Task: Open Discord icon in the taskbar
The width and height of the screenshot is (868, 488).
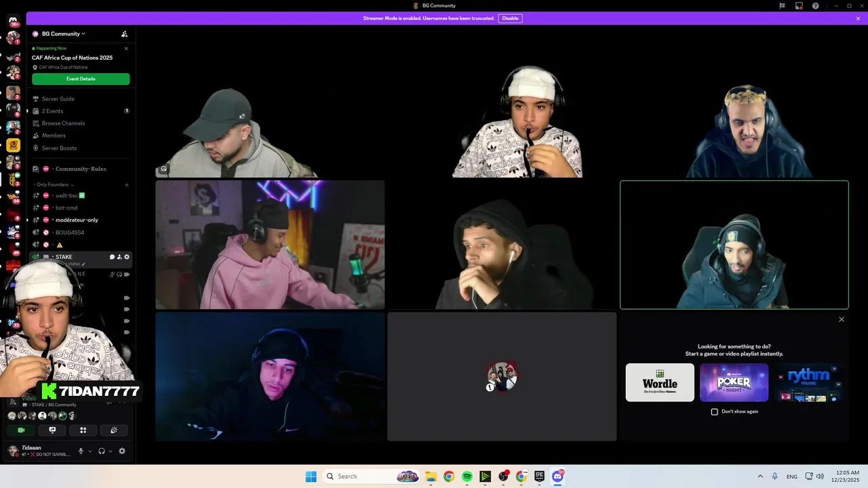Action: coord(557,476)
